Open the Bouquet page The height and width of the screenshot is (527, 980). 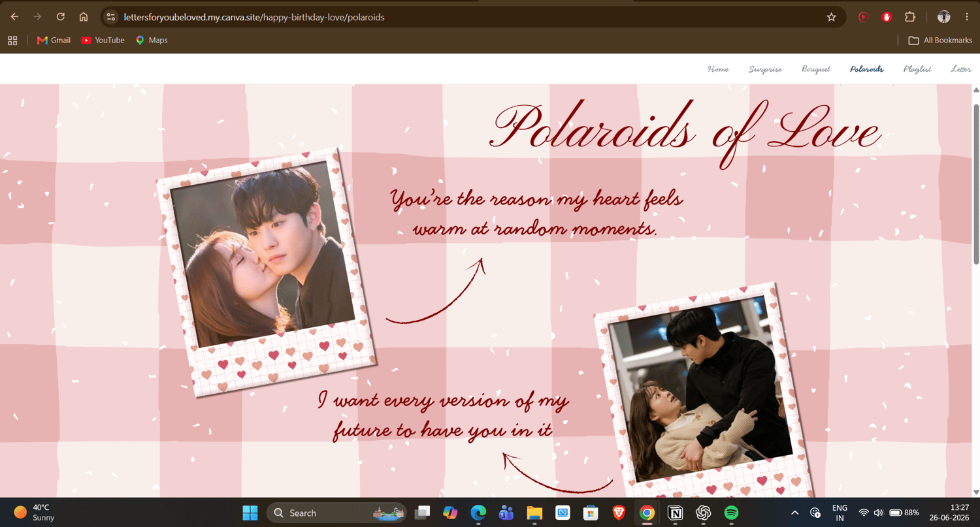click(x=816, y=69)
